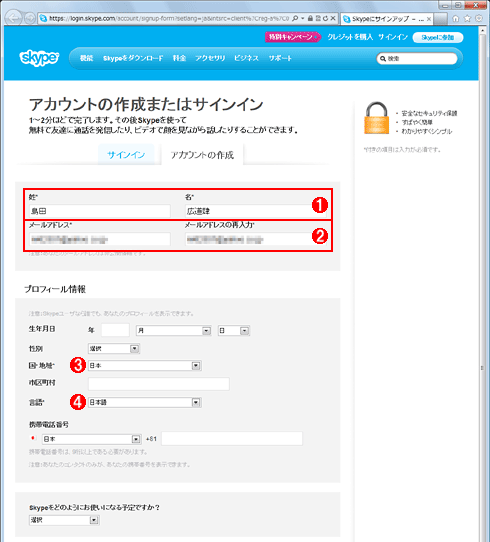Click the わかりやすくシンプル text
This screenshot has height=542, width=490.
click(426, 131)
